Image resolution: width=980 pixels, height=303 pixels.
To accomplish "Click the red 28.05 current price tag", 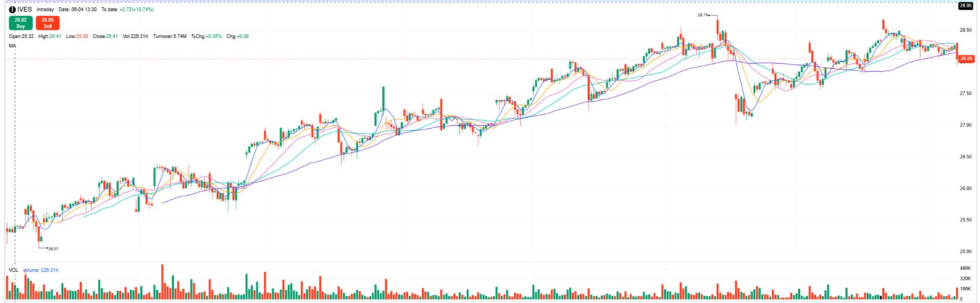I will click(x=966, y=59).
